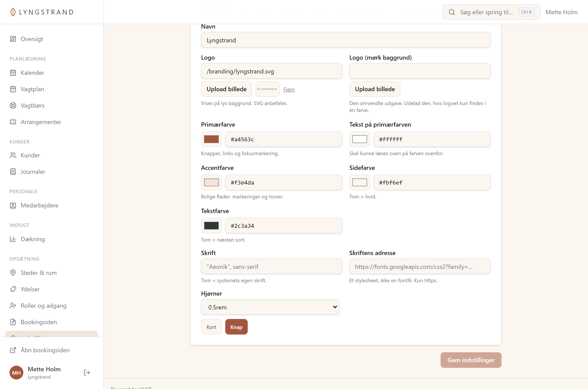The width and height of the screenshot is (588, 389).
Task: Click the Kunder people icon
Action: pyautogui.click(x=13, y=155)
